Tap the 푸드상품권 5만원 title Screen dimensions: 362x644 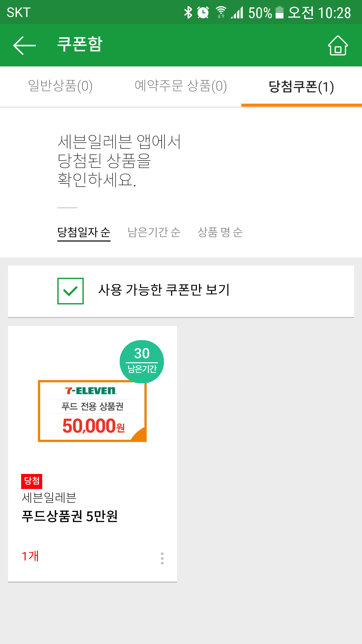(x=70, y=516)
